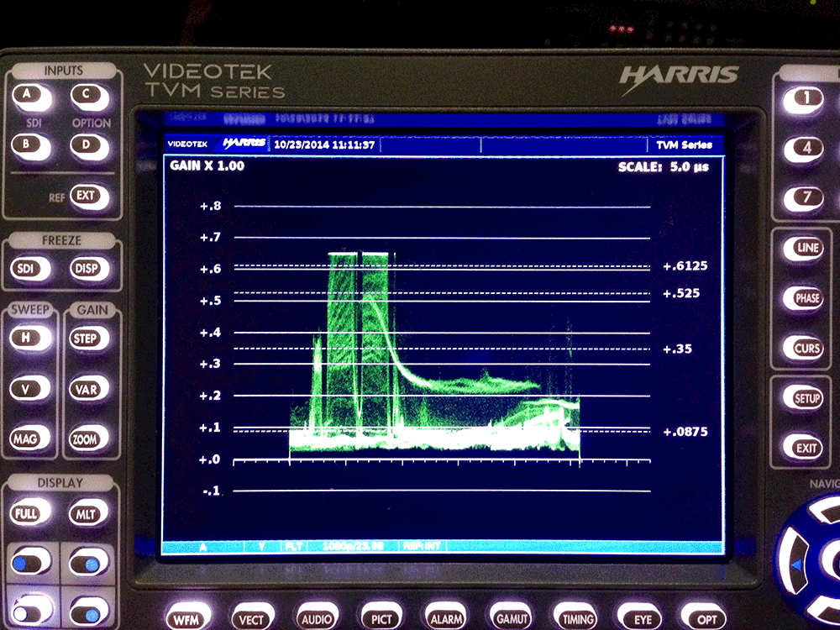Click the -.1 graticule label
Screen dimensions: 840x630
click(x=212, y=491)
